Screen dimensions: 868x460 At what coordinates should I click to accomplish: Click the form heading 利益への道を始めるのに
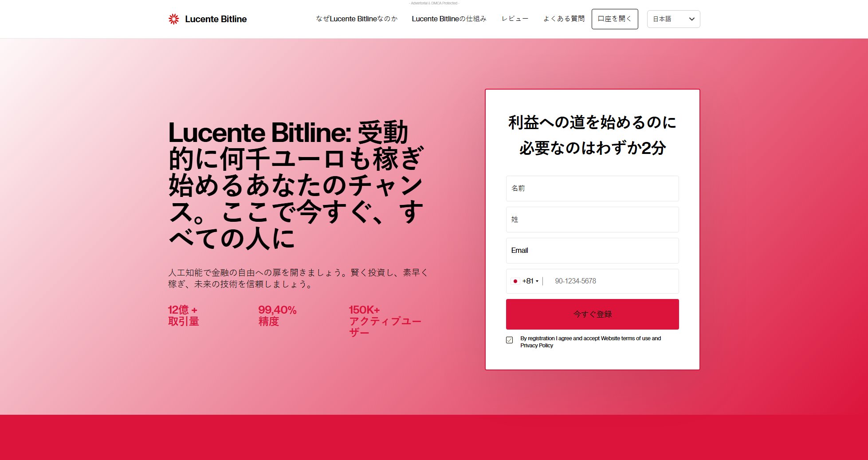[x=592, y=122]
